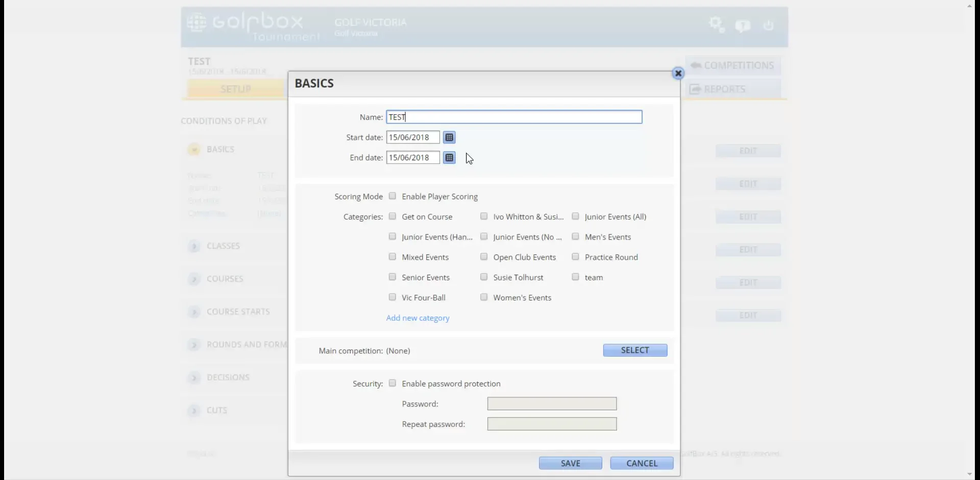Expand the Classes section

coord(194,246)
